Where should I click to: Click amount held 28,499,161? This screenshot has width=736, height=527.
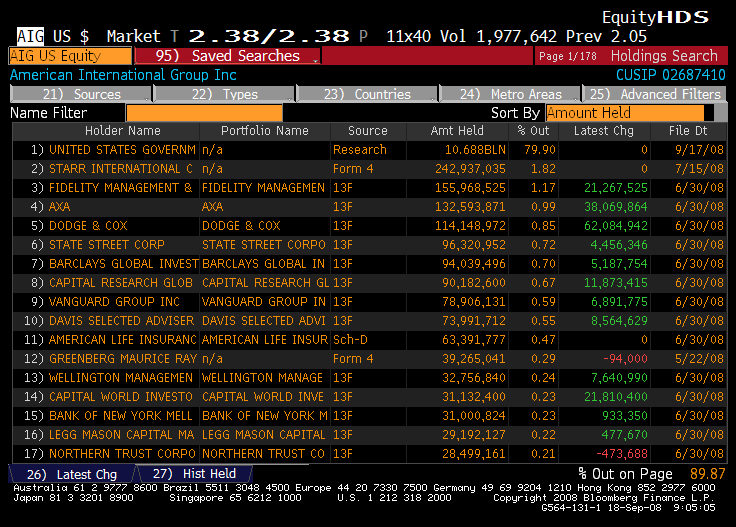click(x=474, y=454)
